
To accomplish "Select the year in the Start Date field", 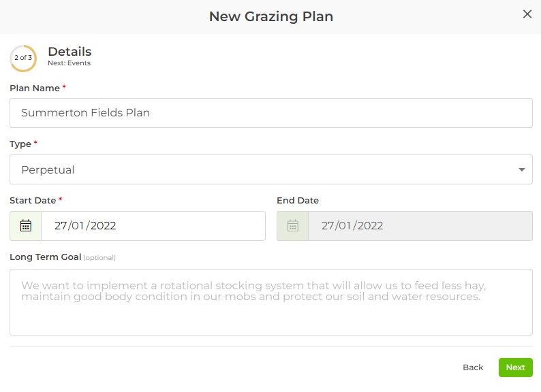I will [x=103, y=226].
